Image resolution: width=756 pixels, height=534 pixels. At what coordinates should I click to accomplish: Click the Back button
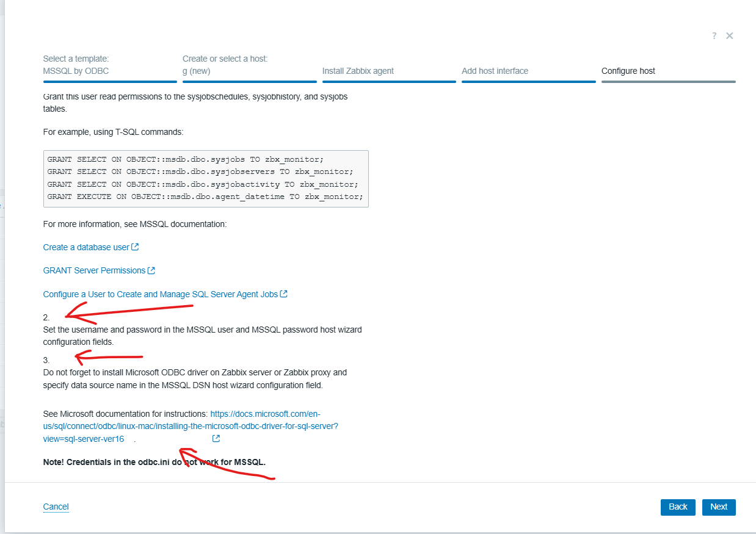point(678,507)
